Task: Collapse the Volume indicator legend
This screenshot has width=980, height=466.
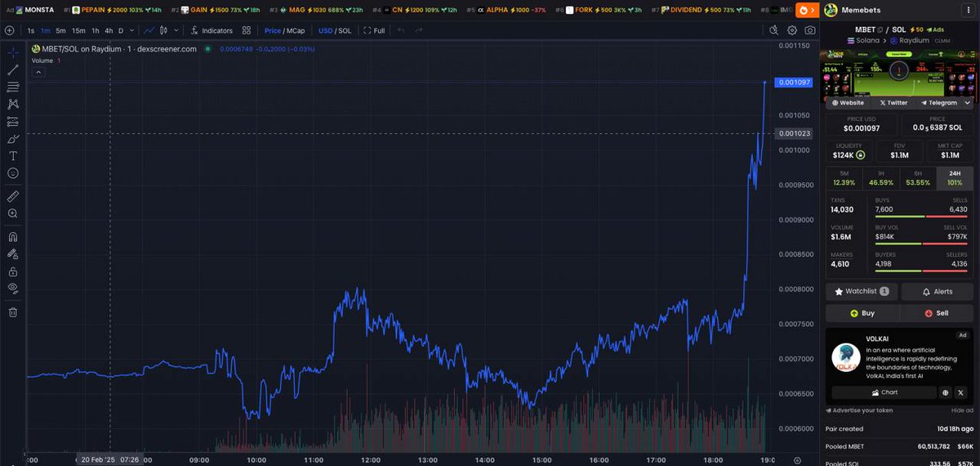Action: (38, 72)
